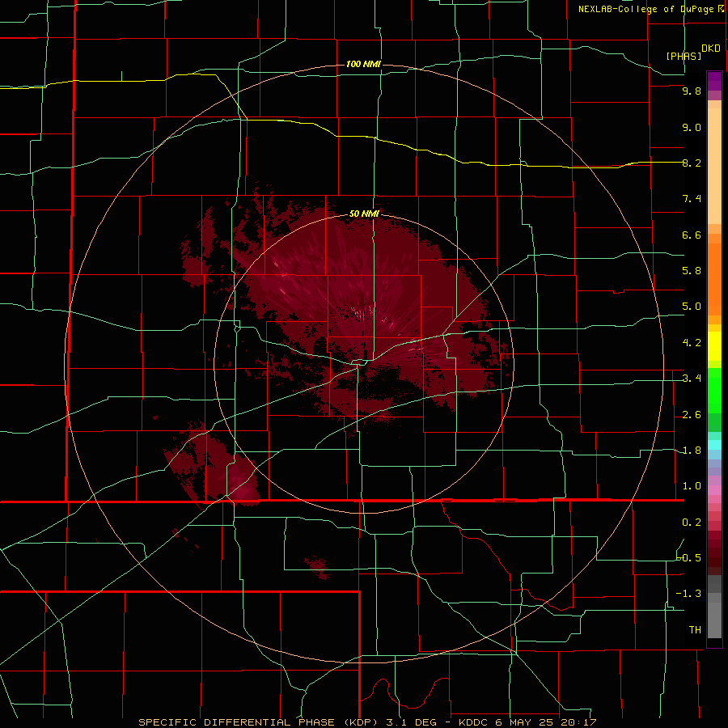Click the 5.8 scale value
The width and height of the screenshot is (728, 728).
tap(692, 271)
